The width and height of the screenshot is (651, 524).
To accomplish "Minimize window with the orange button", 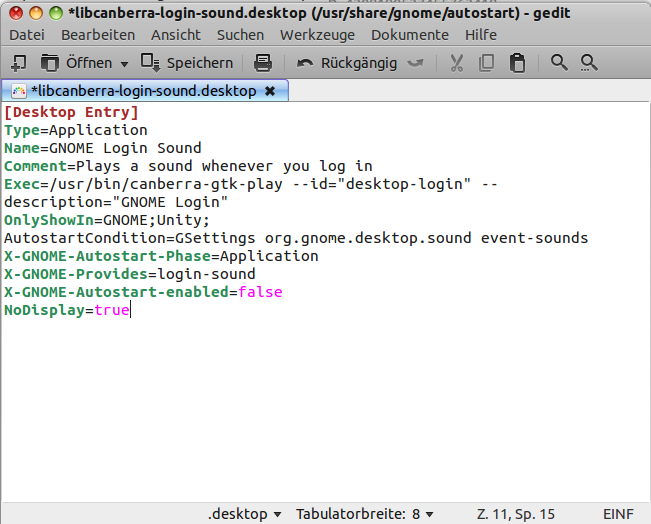I will point(36,13).
